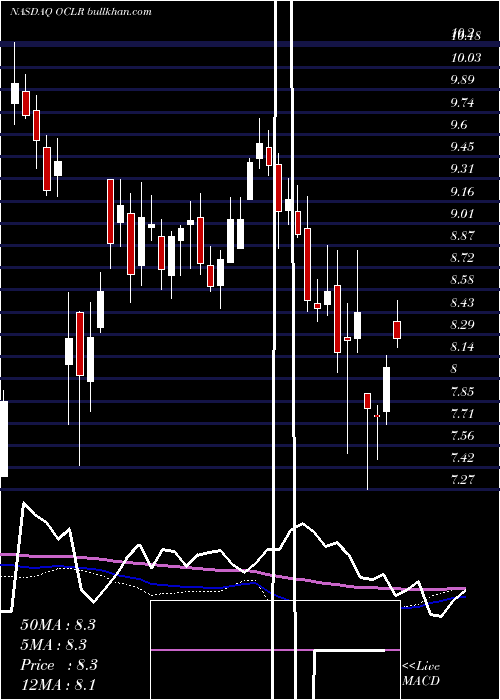The image size is (500, 700).
Task: Click the 7.85 price axis label
Action: 462,392
